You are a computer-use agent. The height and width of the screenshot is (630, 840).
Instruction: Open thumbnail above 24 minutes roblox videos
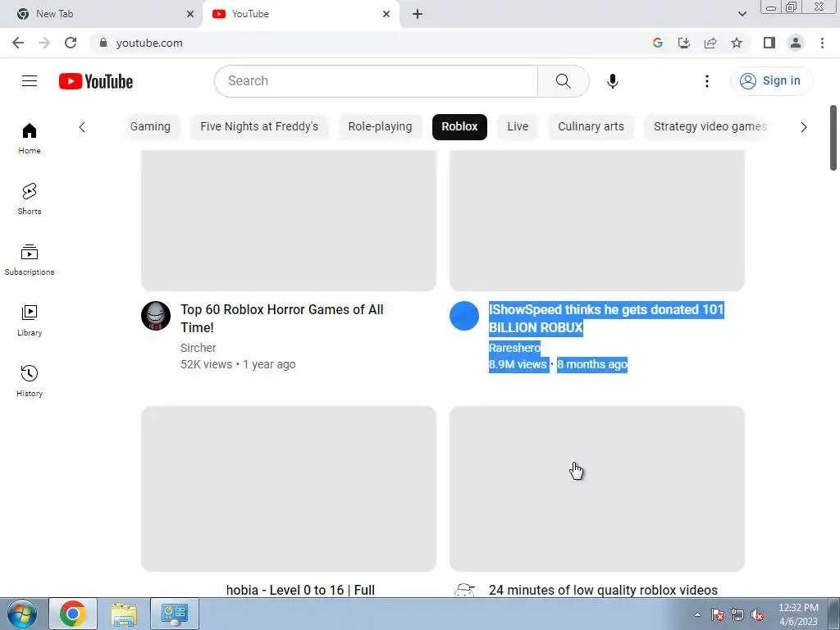[597, 489]
